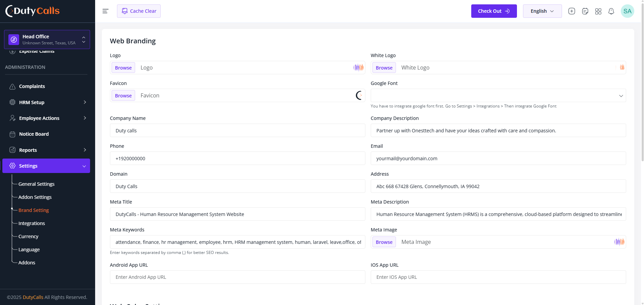Click the Cache Clear button
This screenshot has width=644, height=305.
139,11
